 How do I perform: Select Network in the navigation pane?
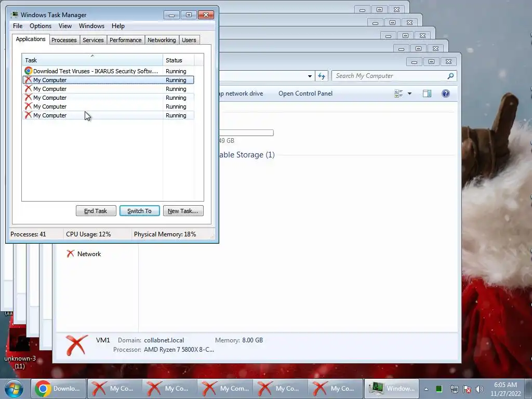(x=89, y=254)
